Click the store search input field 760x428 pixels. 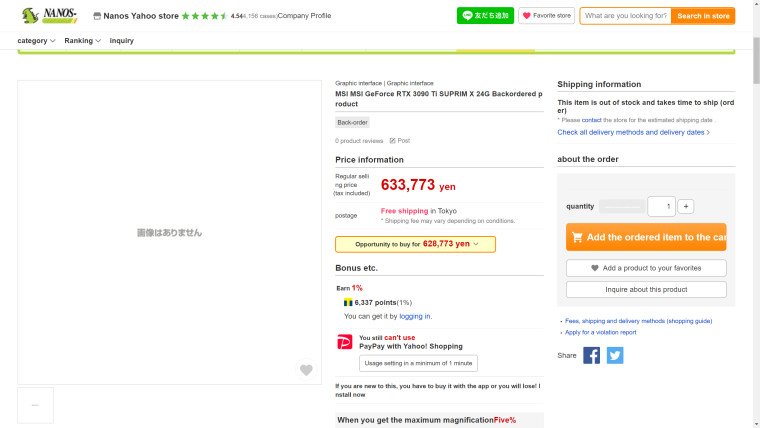coord(625,16)
